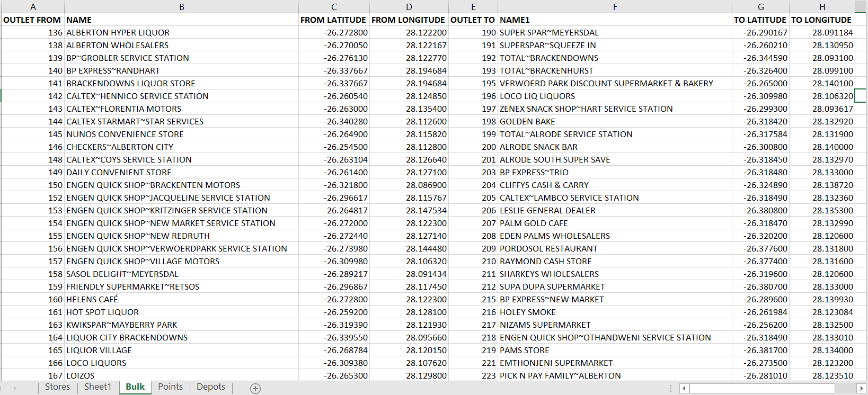
Task: Select column H header
Action: (822, 7)
